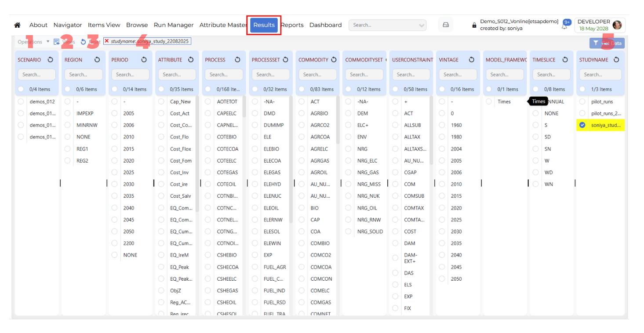Check the Cap_New attribute
This screenshot has height=333, width=644.
(161, 101)
